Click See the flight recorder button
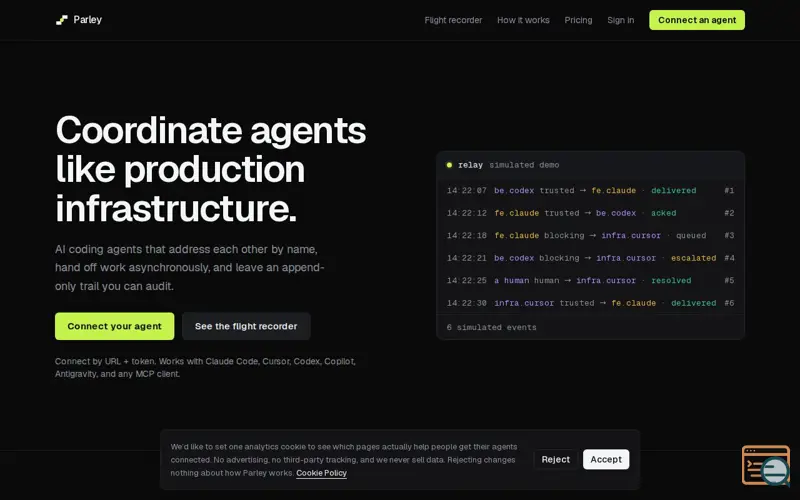Screen dimensions: 800x500 click(246, 326)
